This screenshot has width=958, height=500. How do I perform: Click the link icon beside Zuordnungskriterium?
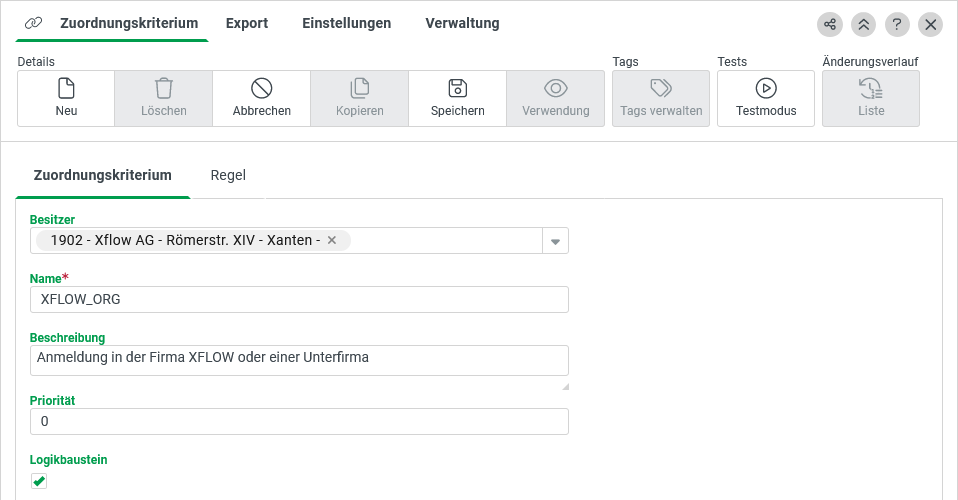tap(34, 23)
